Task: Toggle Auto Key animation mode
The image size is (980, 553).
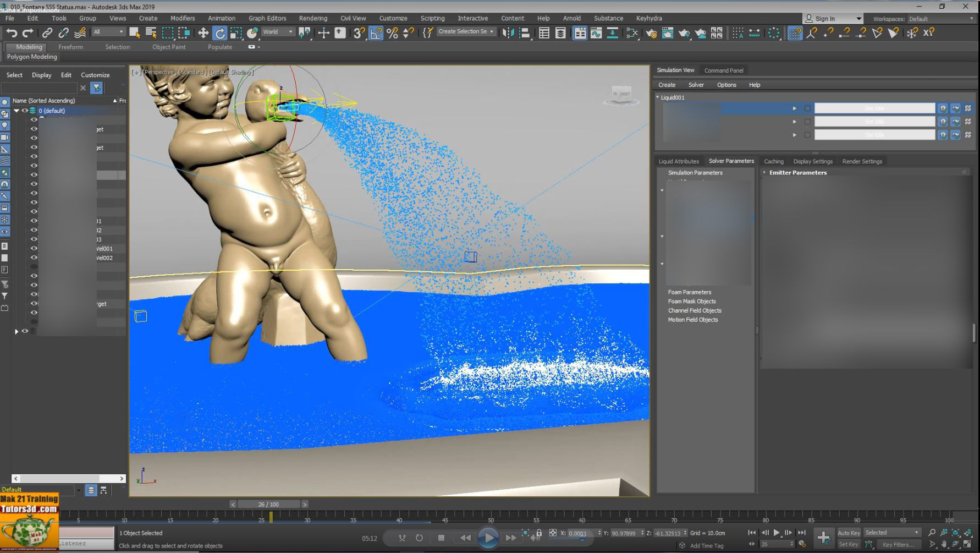Action: [x=849, y=533]
